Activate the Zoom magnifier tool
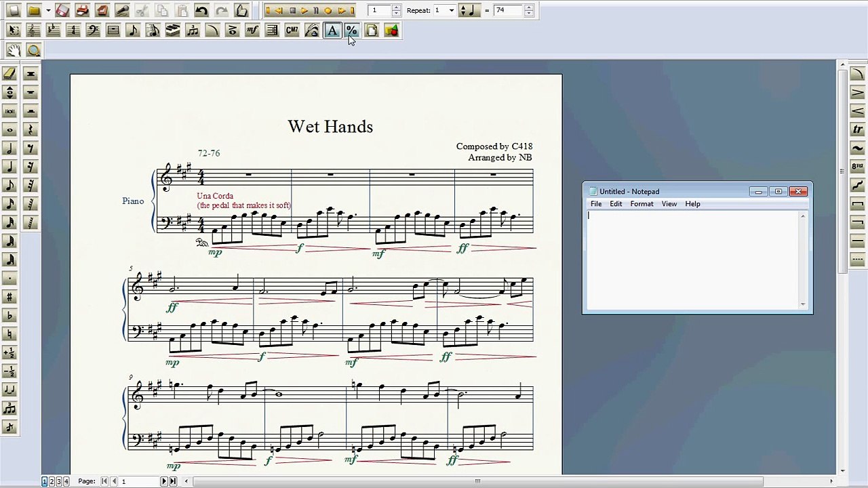 (x=33, y=50)
